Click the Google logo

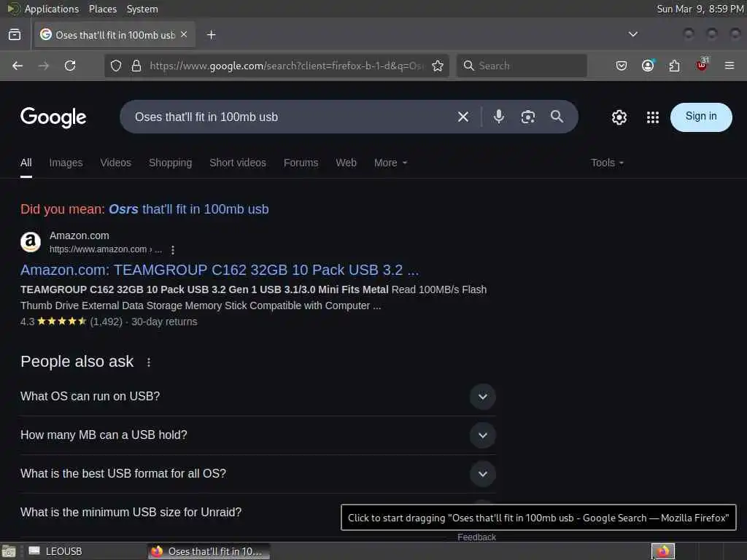click(53, 117)
